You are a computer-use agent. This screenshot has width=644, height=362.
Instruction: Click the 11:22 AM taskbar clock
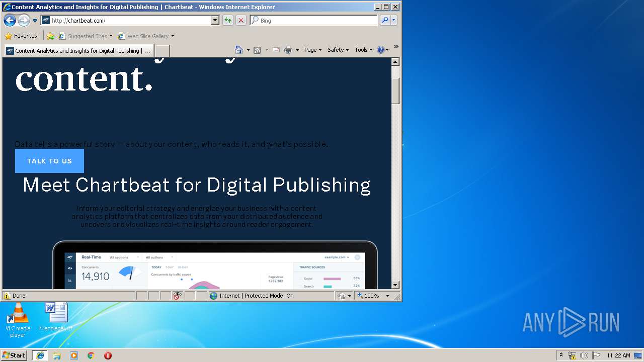point(618,355)
